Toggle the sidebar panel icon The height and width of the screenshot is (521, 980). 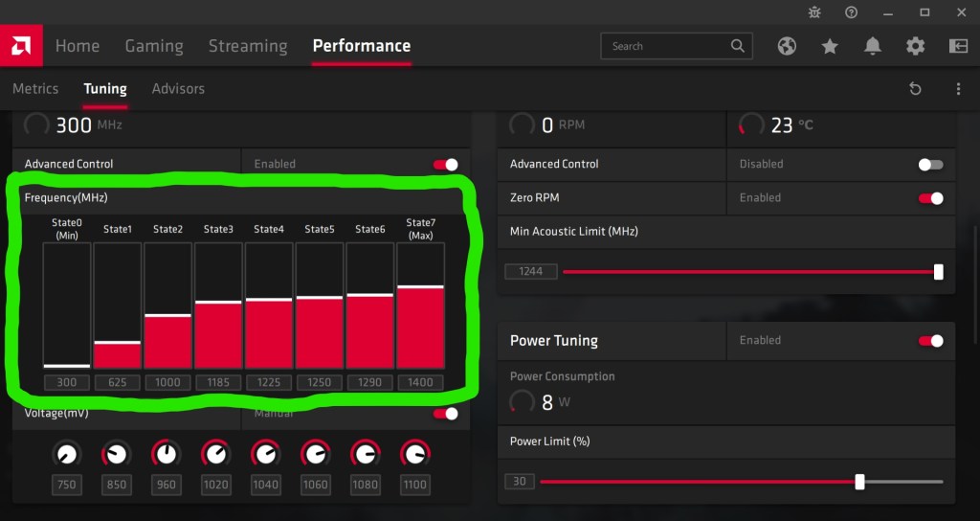click(x=958, y=46)
